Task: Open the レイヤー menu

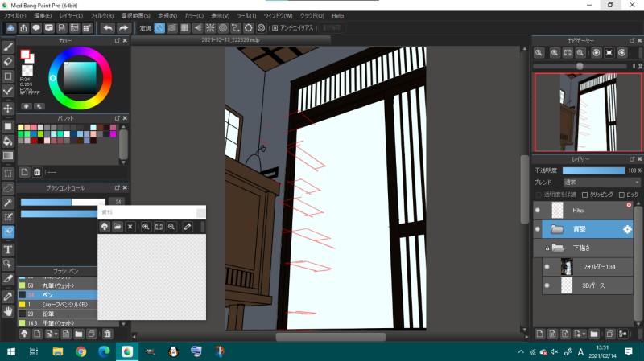Action: pos(71,16)
